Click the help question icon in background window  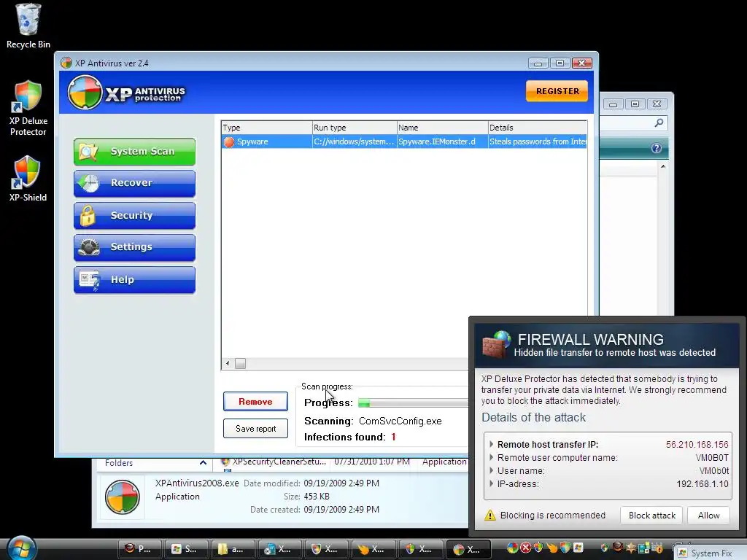[x=656, y=148]
